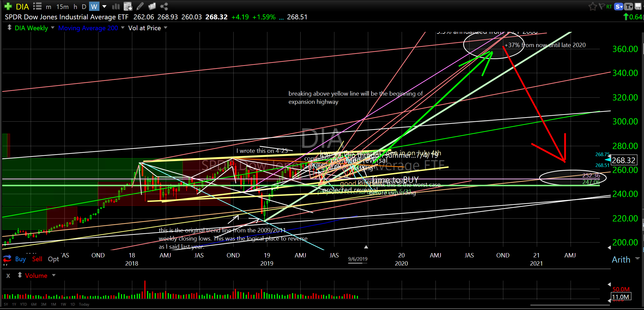Open the chart templates folder icon
644x310 pixels.
152,6
